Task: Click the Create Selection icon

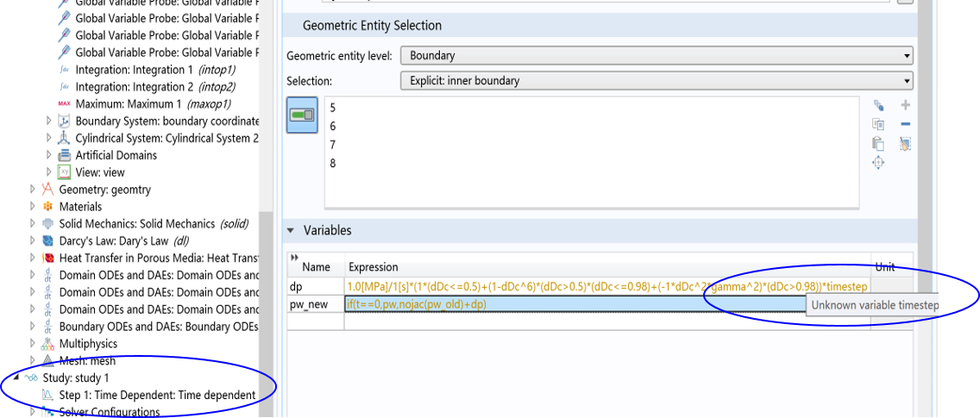Action: point(878,105)
